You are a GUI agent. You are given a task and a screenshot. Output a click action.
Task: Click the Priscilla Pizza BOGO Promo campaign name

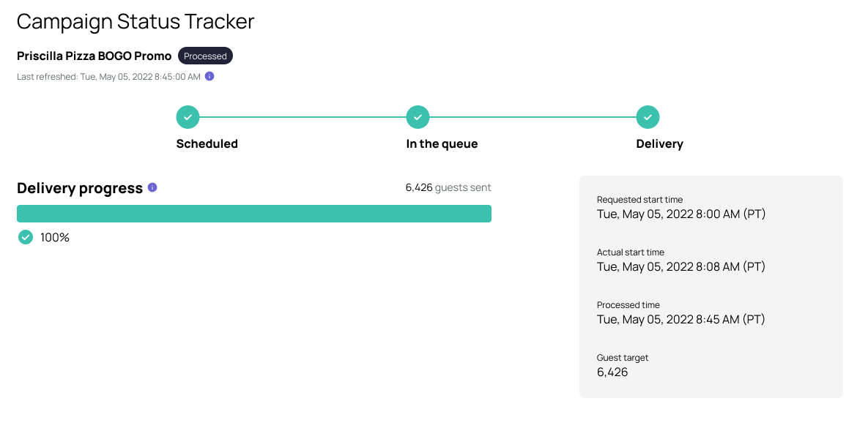(x=94, y=56)
